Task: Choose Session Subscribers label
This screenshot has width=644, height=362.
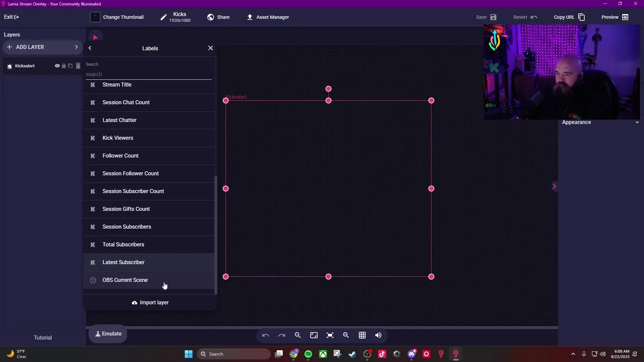Action: tap(149, 227)
